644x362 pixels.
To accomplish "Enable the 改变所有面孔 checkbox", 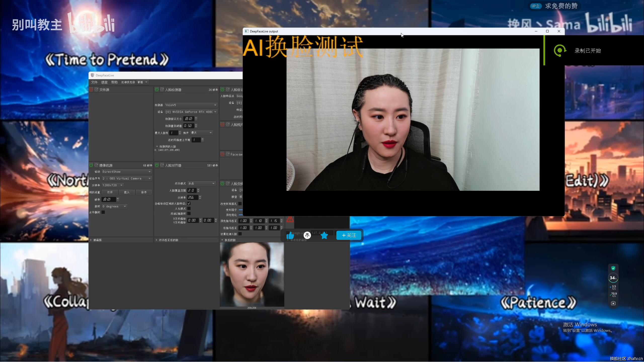I will pos(240,204).
